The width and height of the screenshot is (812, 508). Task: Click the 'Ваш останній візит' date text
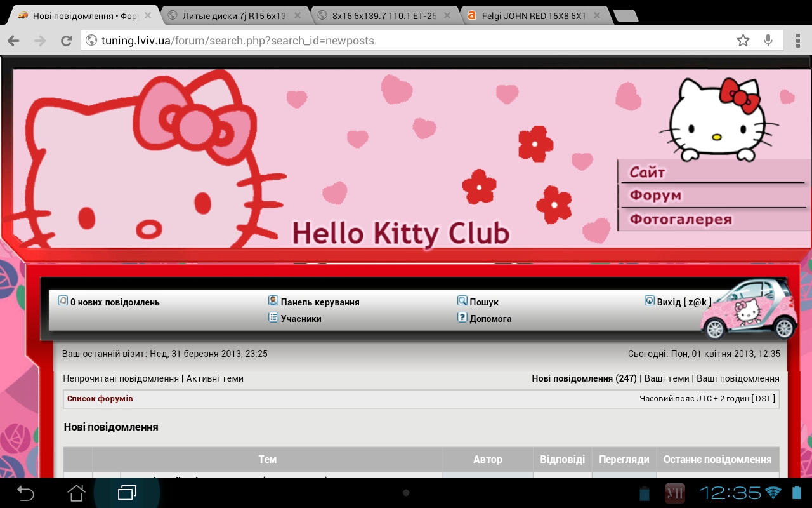pos(165,354)
